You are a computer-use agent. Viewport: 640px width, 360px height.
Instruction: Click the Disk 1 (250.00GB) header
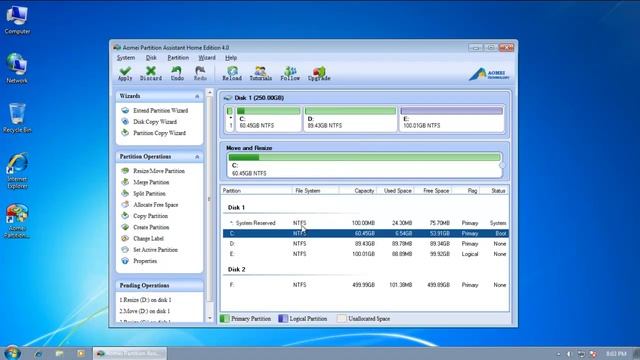(x=259, y=98)
